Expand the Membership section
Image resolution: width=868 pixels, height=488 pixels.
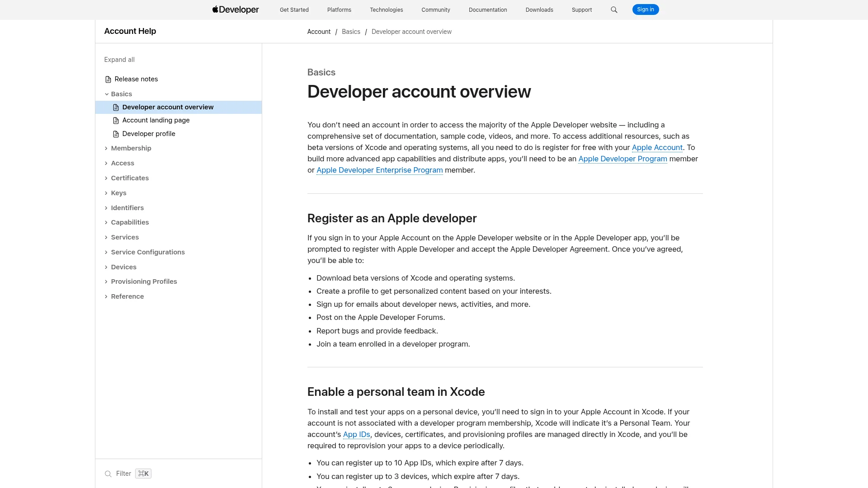tap(106, 148)
